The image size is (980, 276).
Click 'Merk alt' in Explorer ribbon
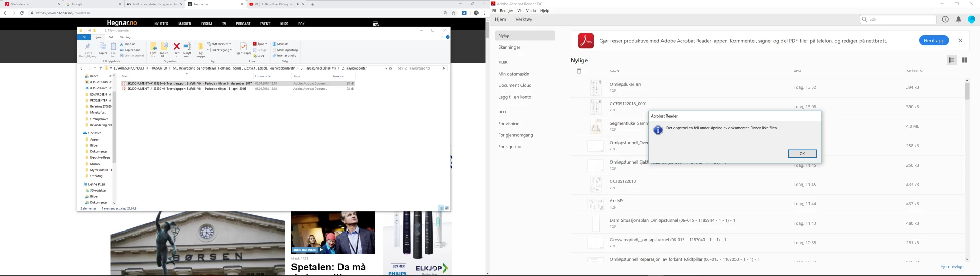pyautogui.click(x=280, y=44)
